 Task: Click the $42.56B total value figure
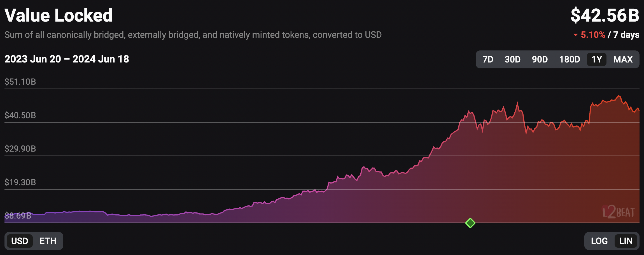click(x=605, y=15)
